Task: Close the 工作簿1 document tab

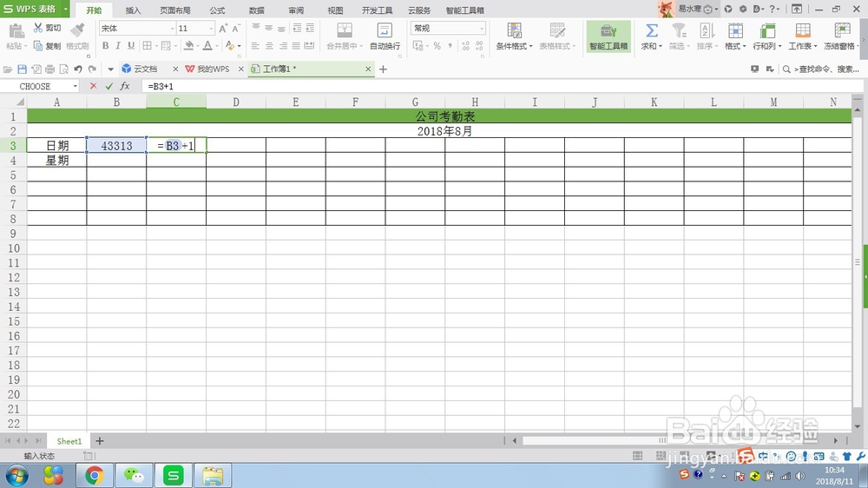Action: [x=368, y=69]
